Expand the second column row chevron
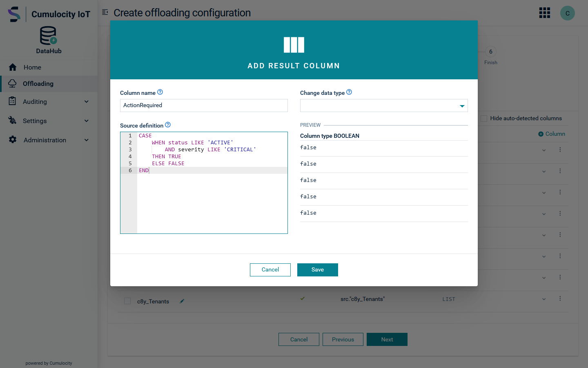 tap(544, 171)
